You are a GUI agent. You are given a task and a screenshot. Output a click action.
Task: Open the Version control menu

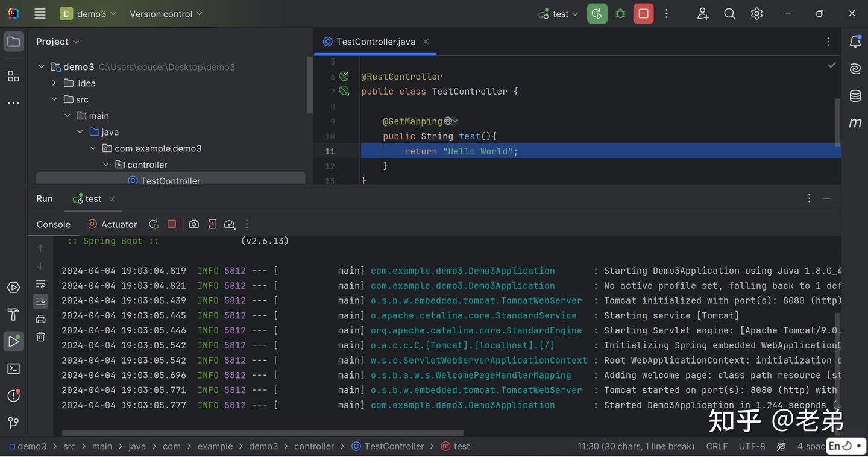coord(166,14)
